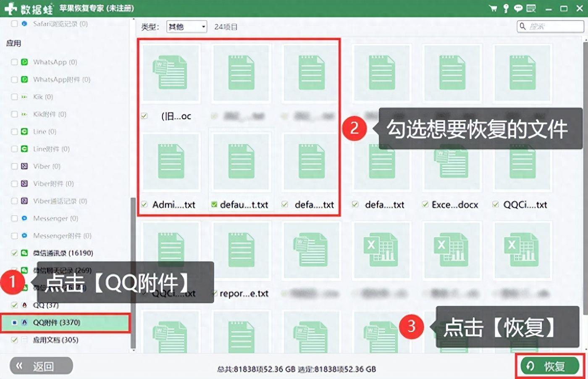Viewport: 588px width, 379px height.
Task: Click the double-arrow on 返回 button
Action: click(19, 366)
